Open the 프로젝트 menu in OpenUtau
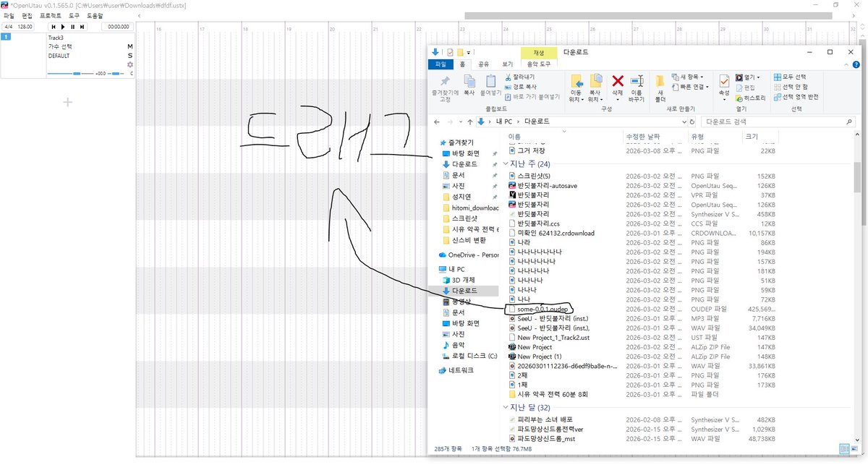 pos(51,15)
